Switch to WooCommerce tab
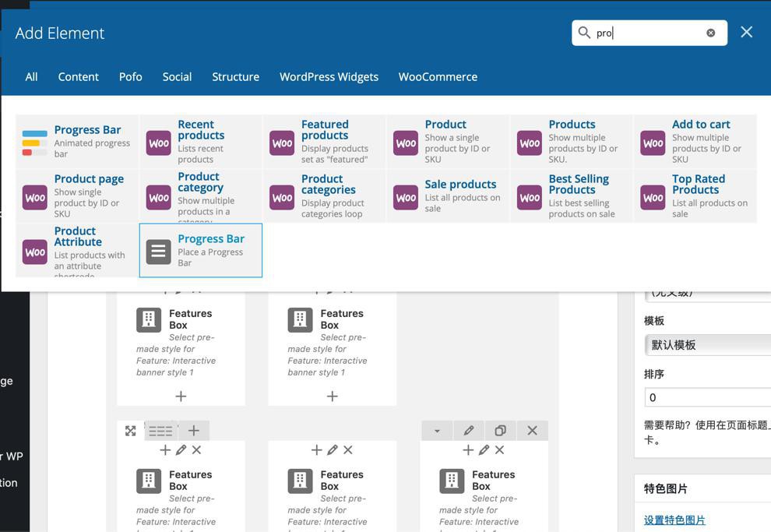This screenshot has height=532, width=771. 438,76
